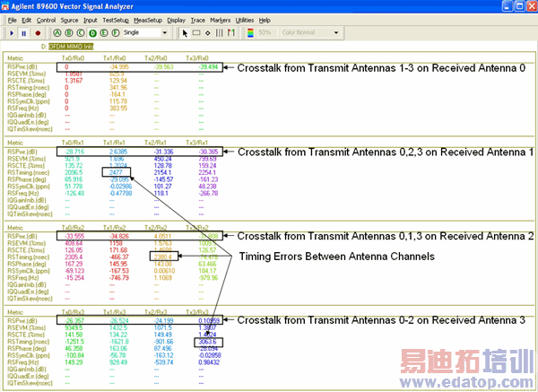This screenshot has width=538, height=392.
Task: Click the value -266.78 under Tx3/Rx1
Action: [x=208, y=193]
